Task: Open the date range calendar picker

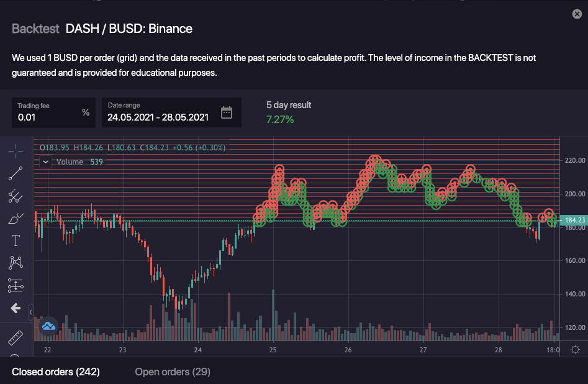Action: (227, 112)
